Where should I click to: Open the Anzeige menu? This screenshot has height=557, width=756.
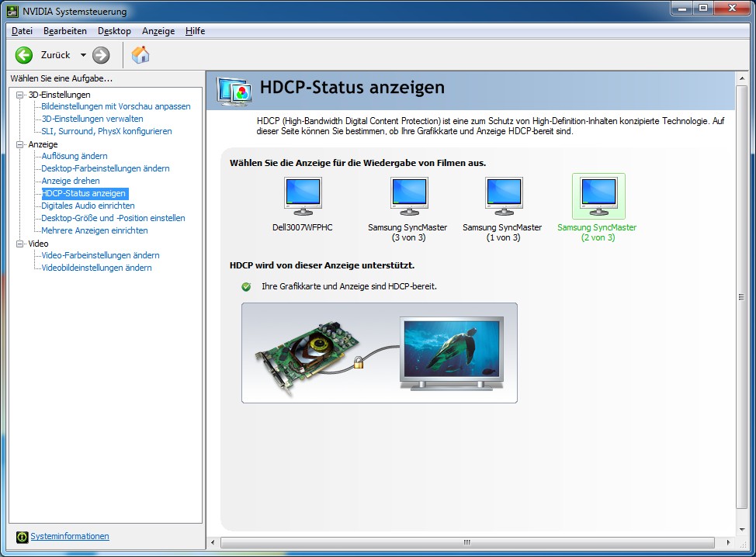tap(158, 31)
